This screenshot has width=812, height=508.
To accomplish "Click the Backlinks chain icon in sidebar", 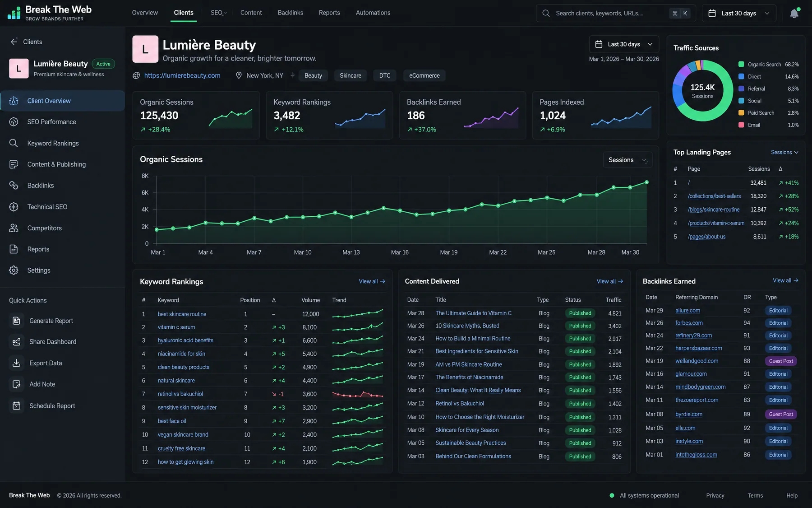I will click(x=14, y=186).
